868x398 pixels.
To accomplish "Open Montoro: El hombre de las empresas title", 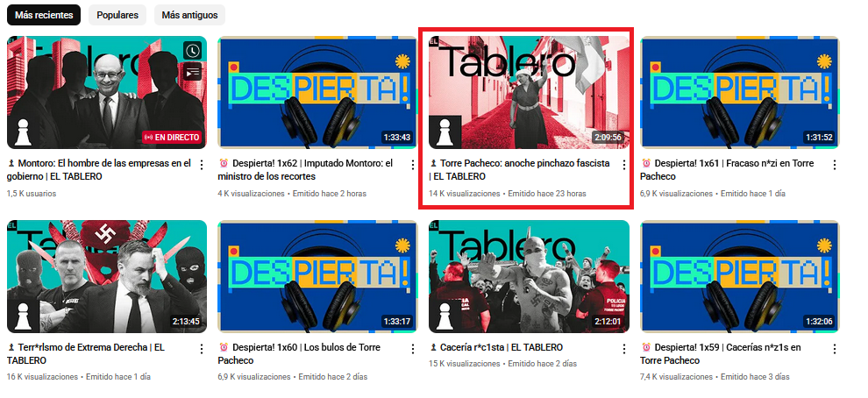I will click(99, 170).
